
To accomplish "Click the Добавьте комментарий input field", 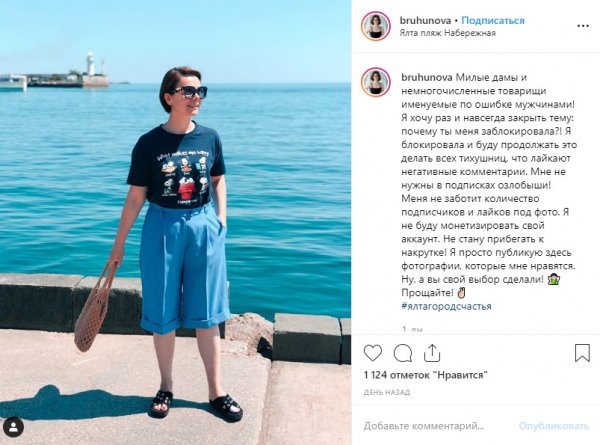I will tap(424, 426).
